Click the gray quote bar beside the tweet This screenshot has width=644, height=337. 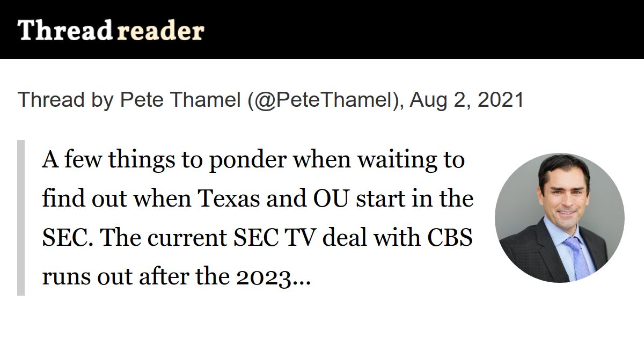click(21, 218)
